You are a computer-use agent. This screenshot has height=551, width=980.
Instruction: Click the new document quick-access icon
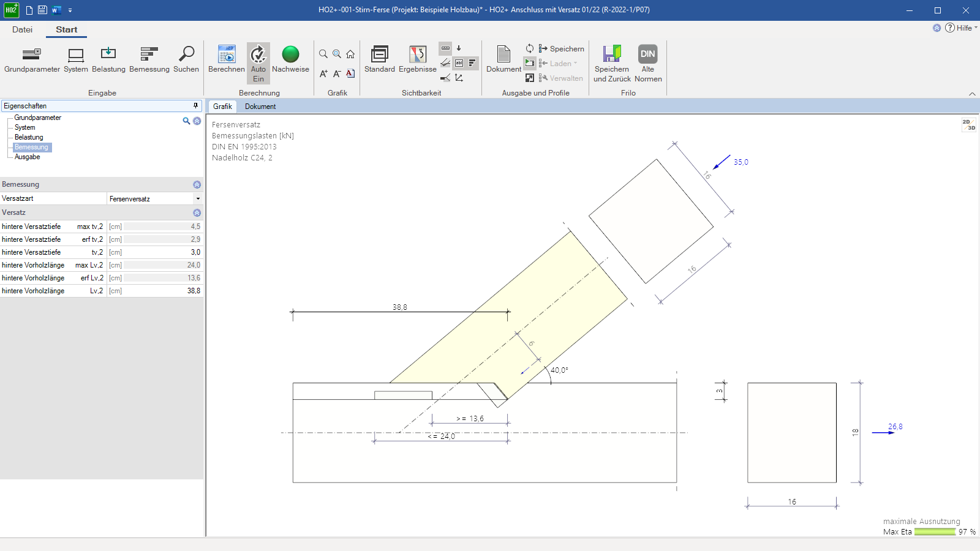[29, 10]
